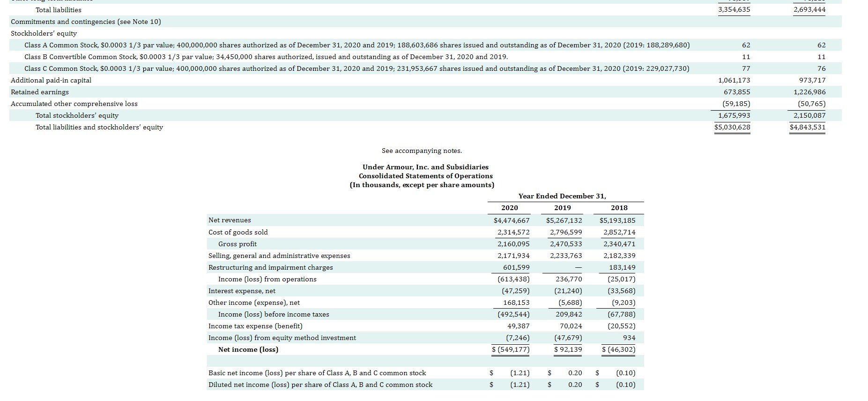Select the 'Total liabilities' row label
Viewport: 868px width, 401px height.
tap(59, 10)
